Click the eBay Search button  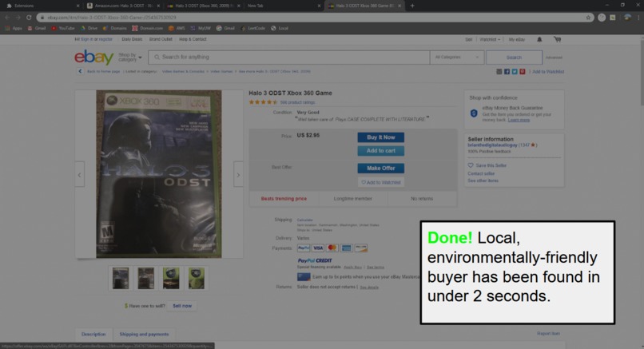pos(514,58)
